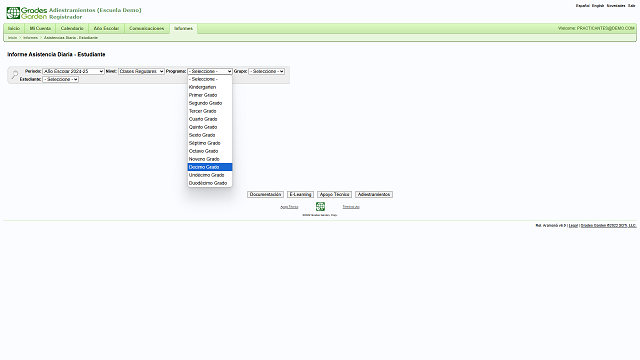Open the Mi Cuenta tab
Screen dimensions: 640x360
40,28
